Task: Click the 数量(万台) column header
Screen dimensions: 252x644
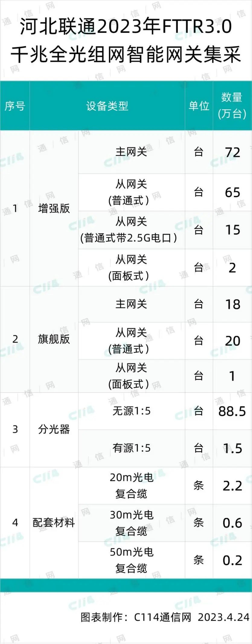Action: pos(232,105)
